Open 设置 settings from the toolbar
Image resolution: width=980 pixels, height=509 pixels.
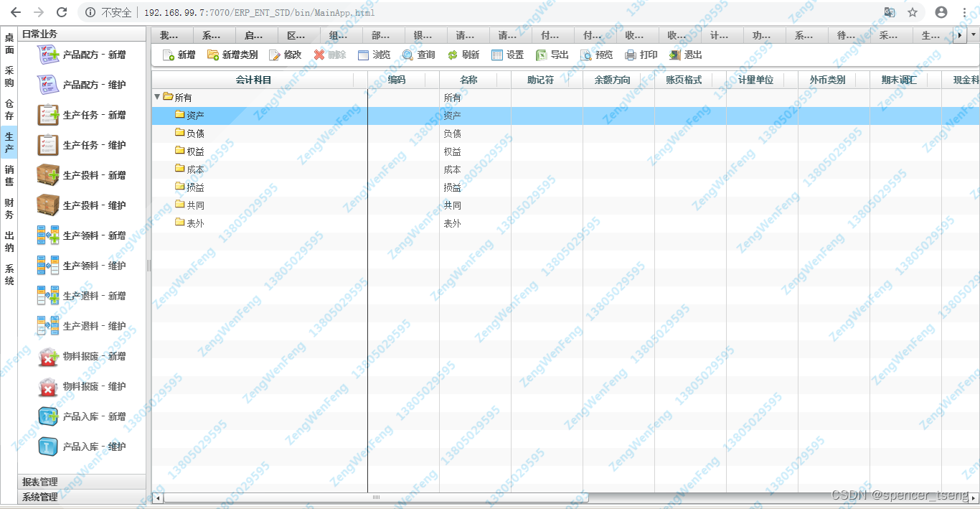(508, 55)
